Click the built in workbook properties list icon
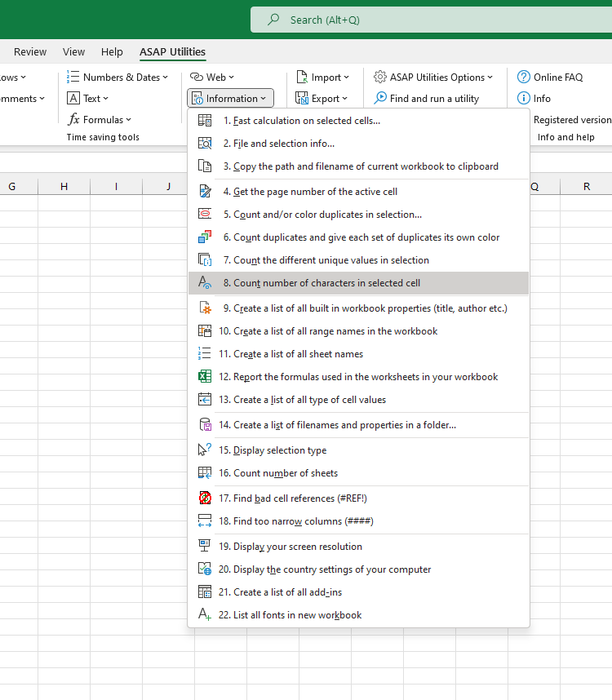 tap(205, 308)
